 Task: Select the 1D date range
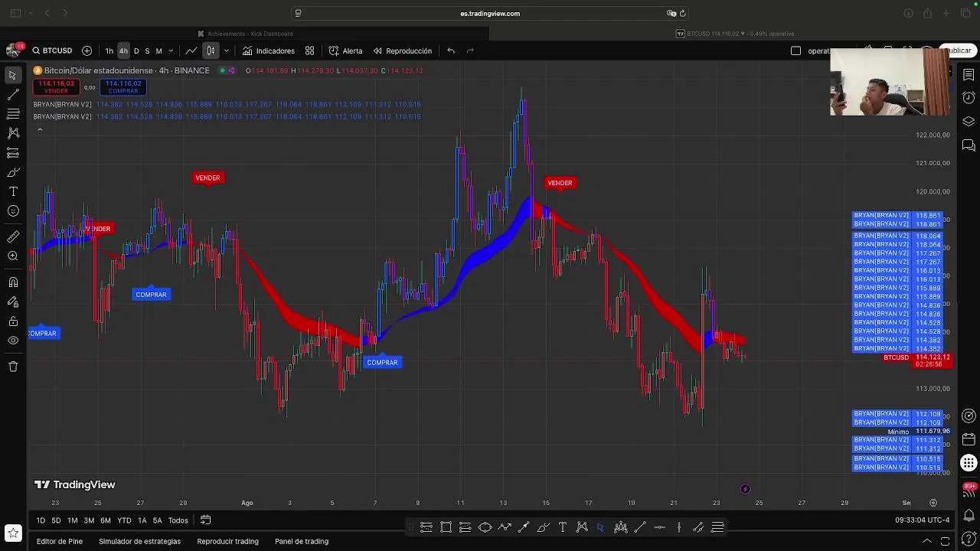[41, 520]
